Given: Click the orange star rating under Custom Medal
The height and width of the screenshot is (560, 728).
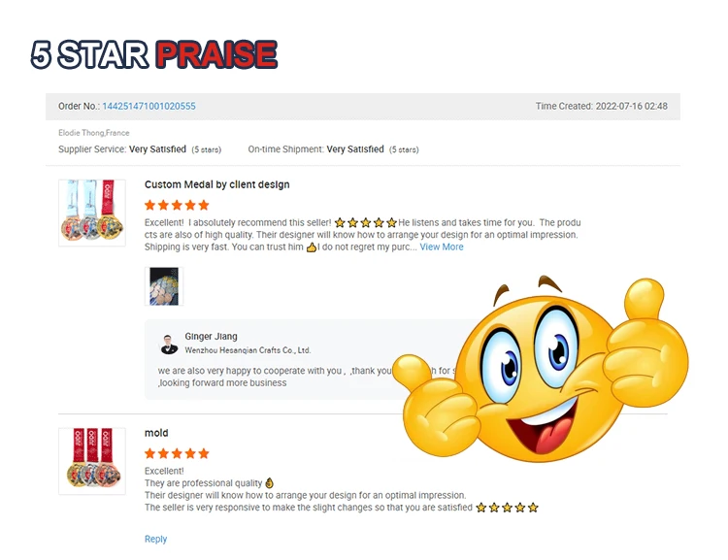Looking at the screenshot, I should [177, 205].
